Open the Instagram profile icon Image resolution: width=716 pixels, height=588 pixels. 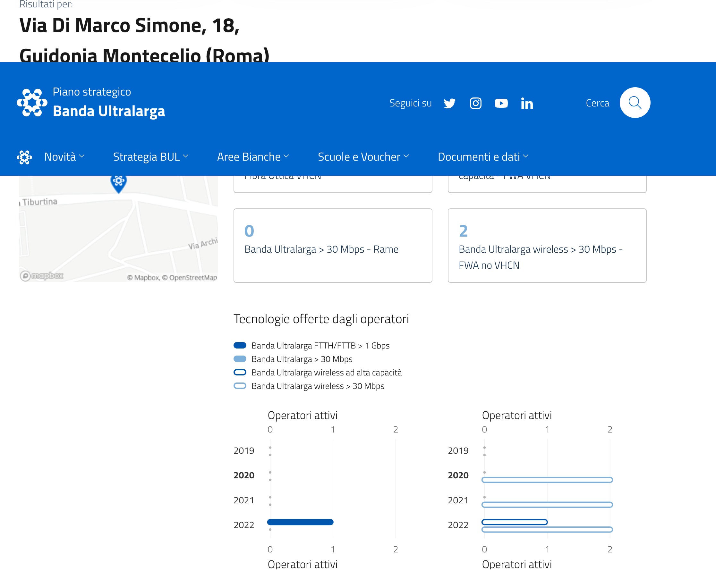point(475,103)
